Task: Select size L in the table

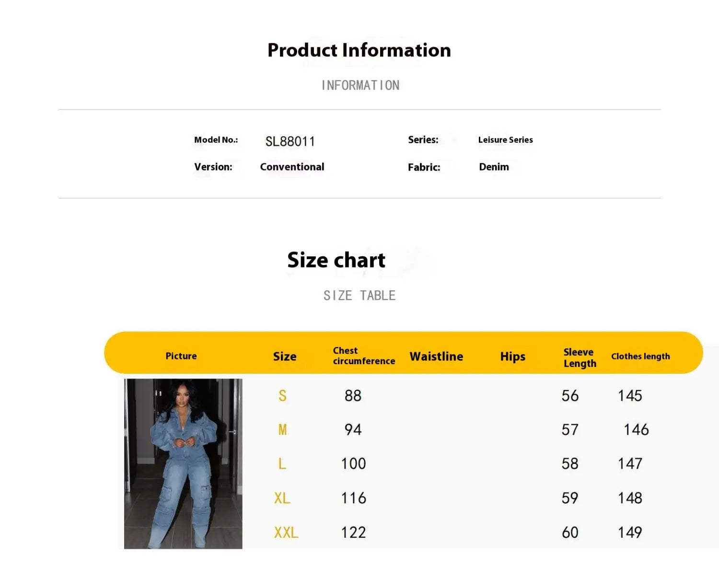Action: tap(282, 464)
